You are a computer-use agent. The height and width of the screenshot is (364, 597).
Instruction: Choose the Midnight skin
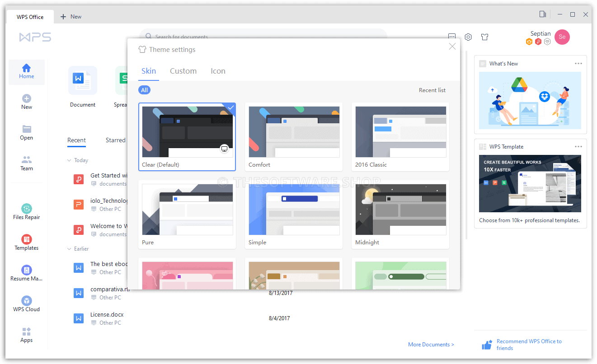click(400, 215)
